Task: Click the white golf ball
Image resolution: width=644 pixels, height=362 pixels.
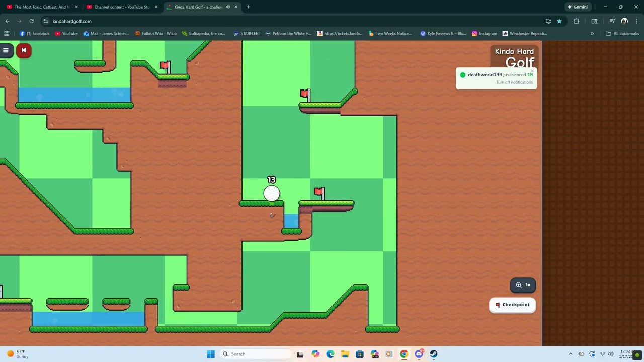Action: click(x=272, y=193)
